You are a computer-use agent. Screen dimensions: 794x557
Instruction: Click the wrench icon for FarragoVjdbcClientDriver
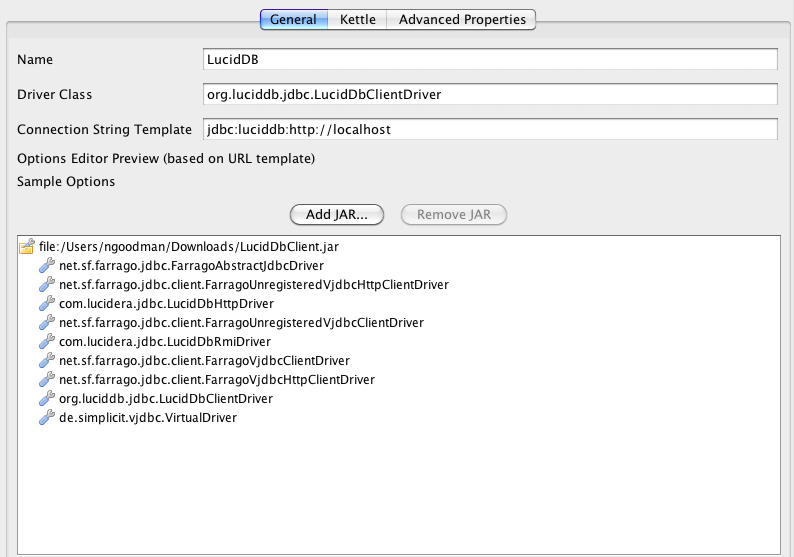47,360
